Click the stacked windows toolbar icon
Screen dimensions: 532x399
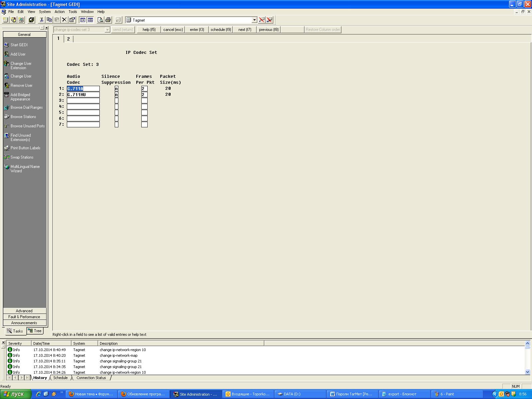(x=31, y=20)
